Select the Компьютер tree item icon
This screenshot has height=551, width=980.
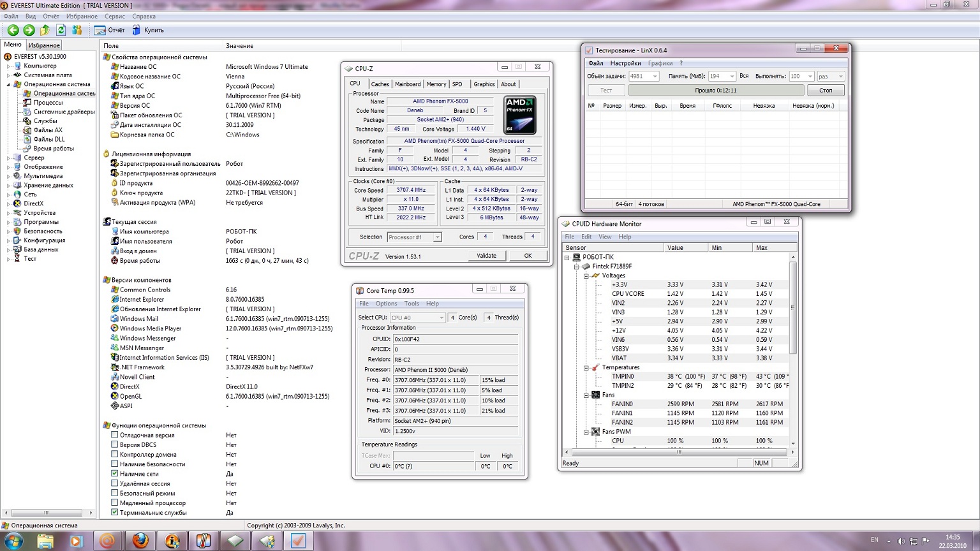[18, 66]
